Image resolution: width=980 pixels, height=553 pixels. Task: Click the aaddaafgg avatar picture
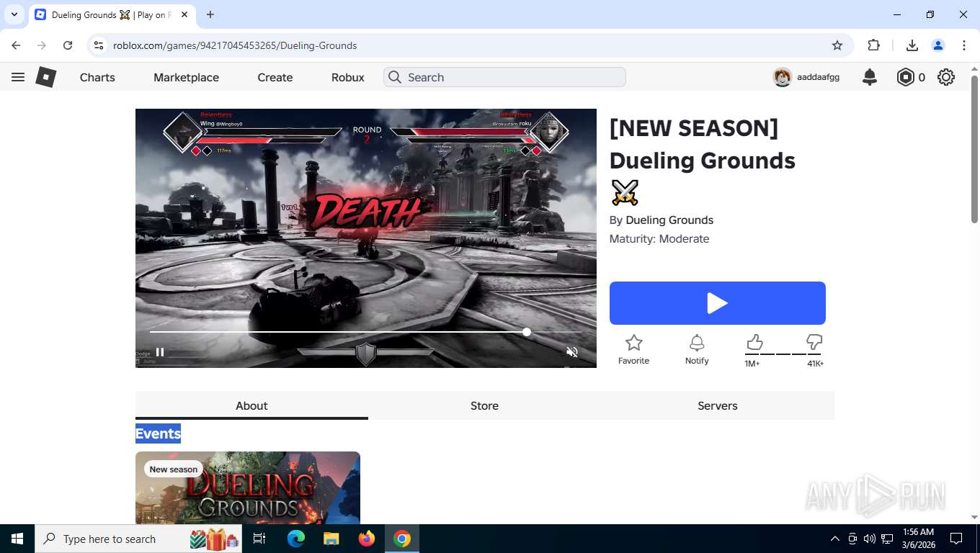click(783, 77)
